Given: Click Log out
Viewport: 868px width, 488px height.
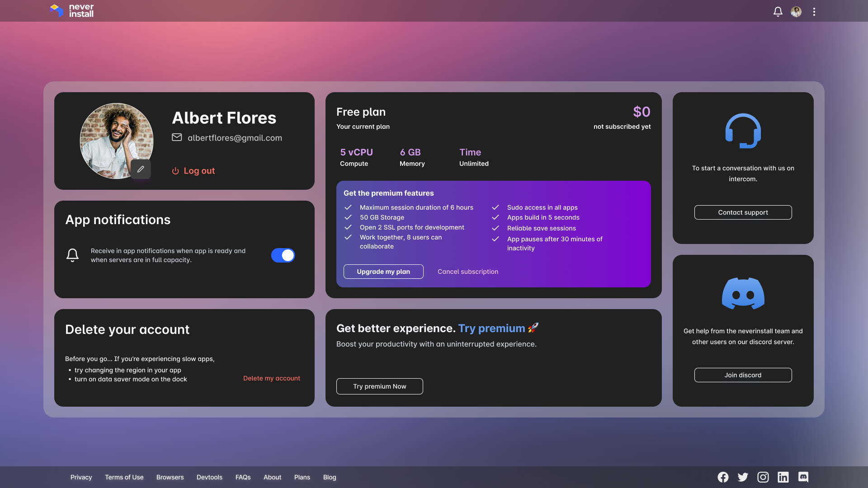Looking at the screenshot, I should click(x=193, y=171).
